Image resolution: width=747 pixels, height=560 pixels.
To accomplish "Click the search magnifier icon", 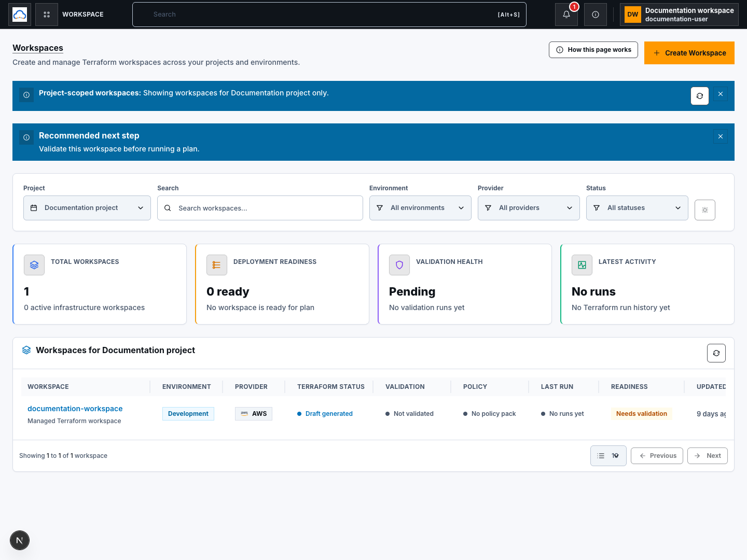I will [168, 208].
